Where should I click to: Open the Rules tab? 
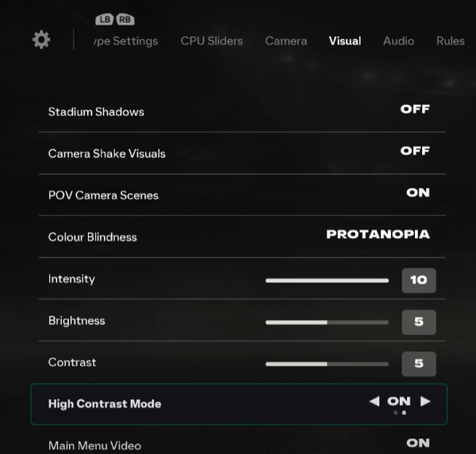[x=451, y=40]
